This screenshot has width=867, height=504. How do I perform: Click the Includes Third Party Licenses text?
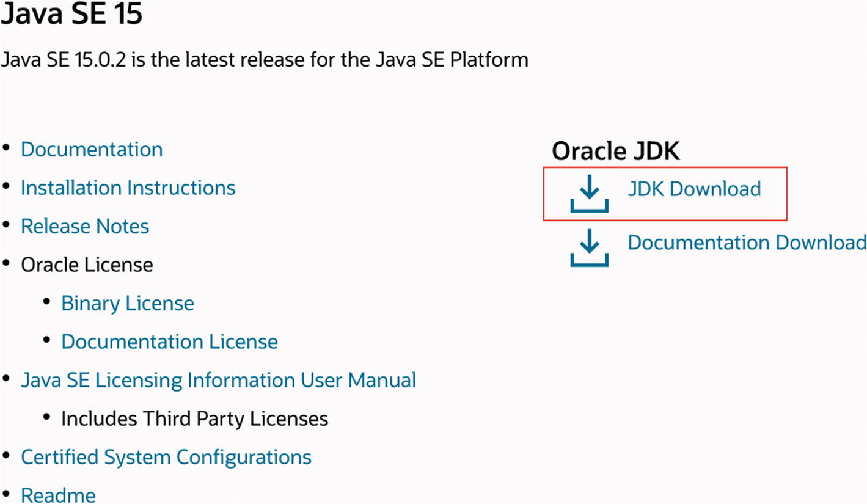click(195, 419)
